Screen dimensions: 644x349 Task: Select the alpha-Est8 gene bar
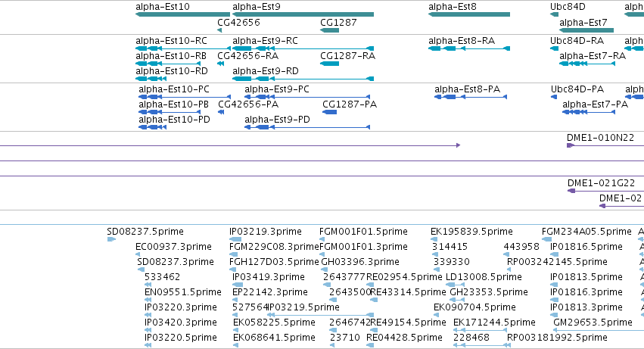(469, 14)
